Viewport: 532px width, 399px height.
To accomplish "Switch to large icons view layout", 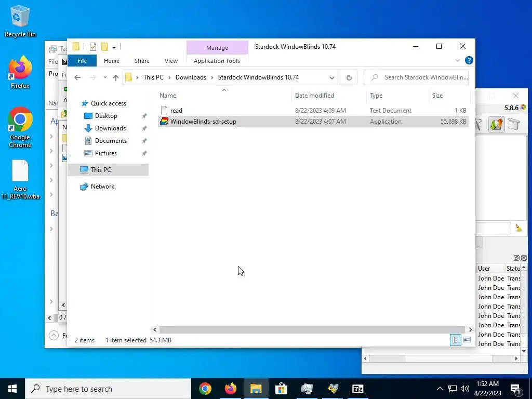I will pyautogui.click(x=467, y=340).
